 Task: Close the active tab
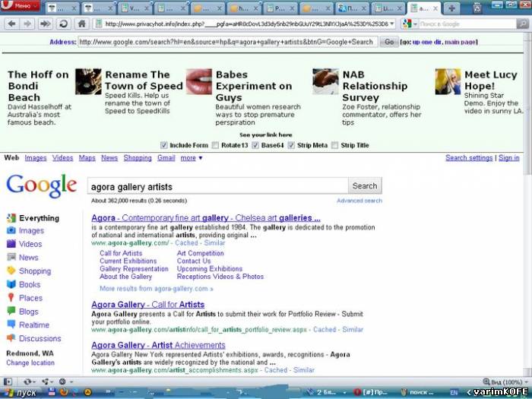click(x=435, y=8)
